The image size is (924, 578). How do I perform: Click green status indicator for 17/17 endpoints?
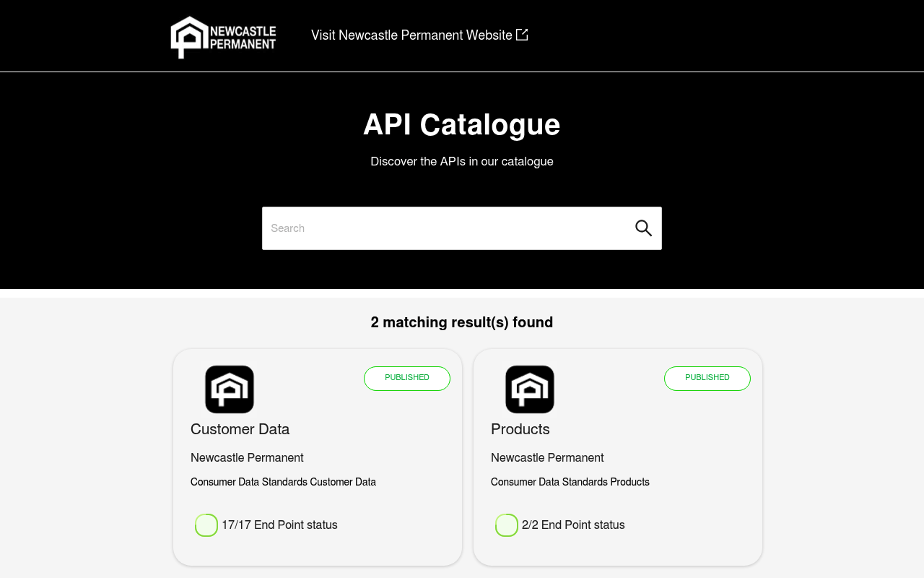206,525
